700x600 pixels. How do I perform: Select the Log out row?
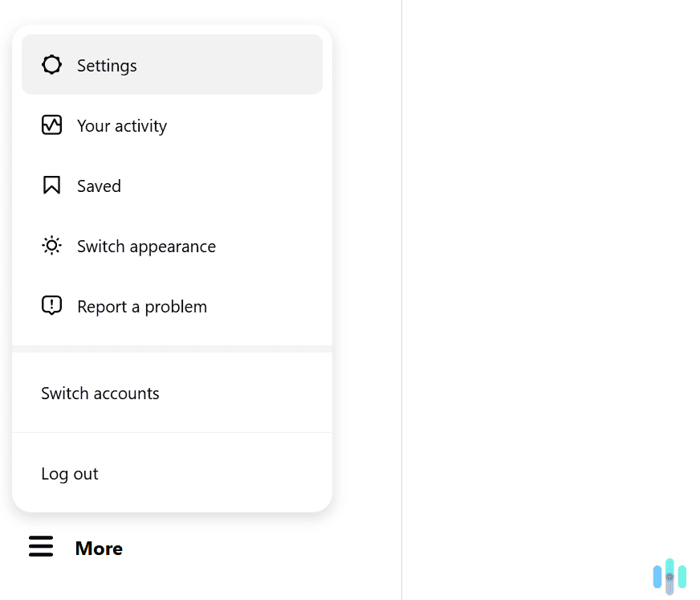pyautogui.click(x=172, y=473)
